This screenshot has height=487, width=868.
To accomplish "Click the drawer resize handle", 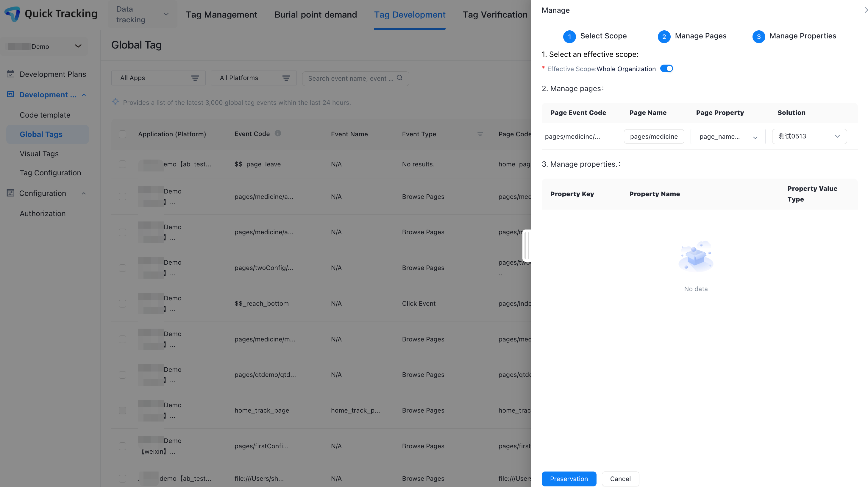I will coord(527,246).
